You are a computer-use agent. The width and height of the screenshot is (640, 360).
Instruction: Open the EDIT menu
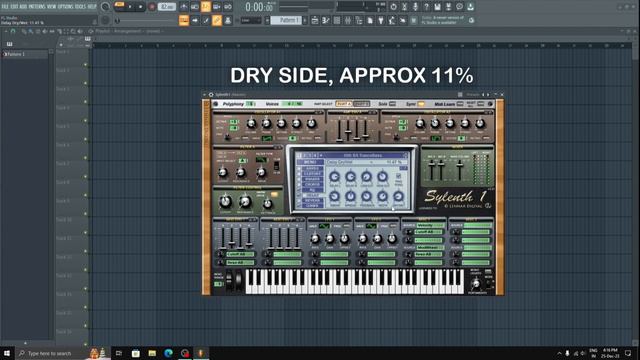click(14, 7)
